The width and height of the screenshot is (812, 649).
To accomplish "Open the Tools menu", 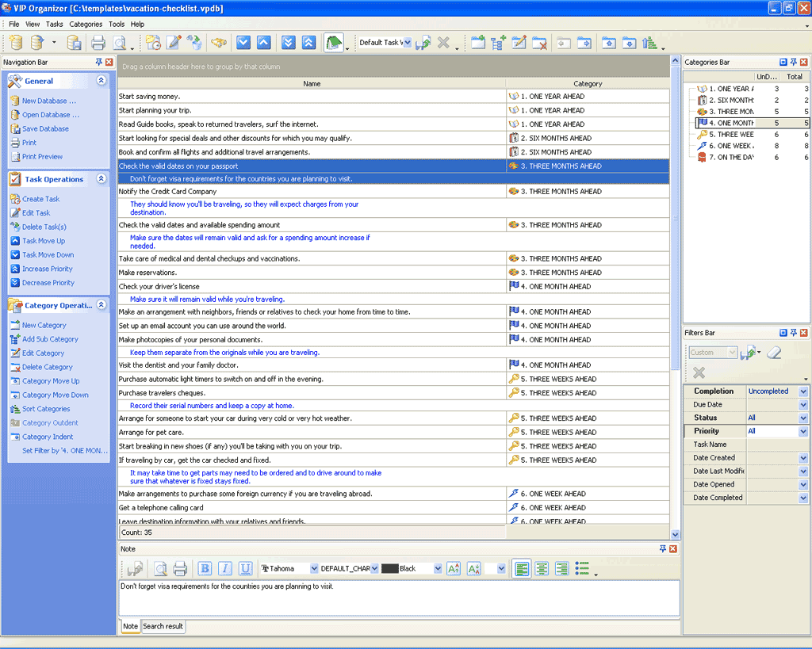I will click(x=117, y=24).
